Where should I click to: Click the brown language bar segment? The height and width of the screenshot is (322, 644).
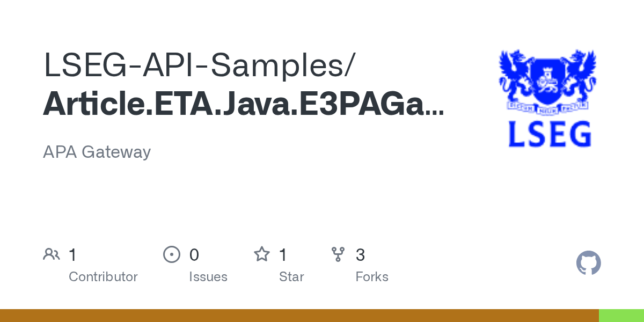click(x=299, y=316)
